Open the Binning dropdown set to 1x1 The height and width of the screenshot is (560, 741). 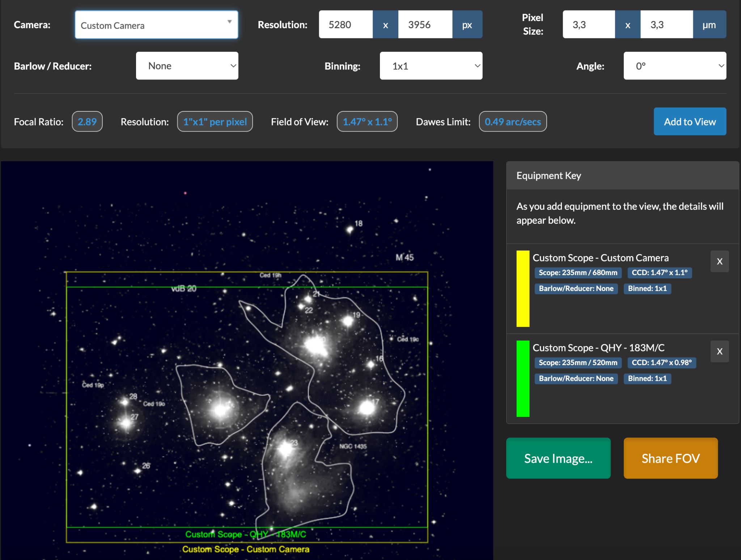point(431,66)
